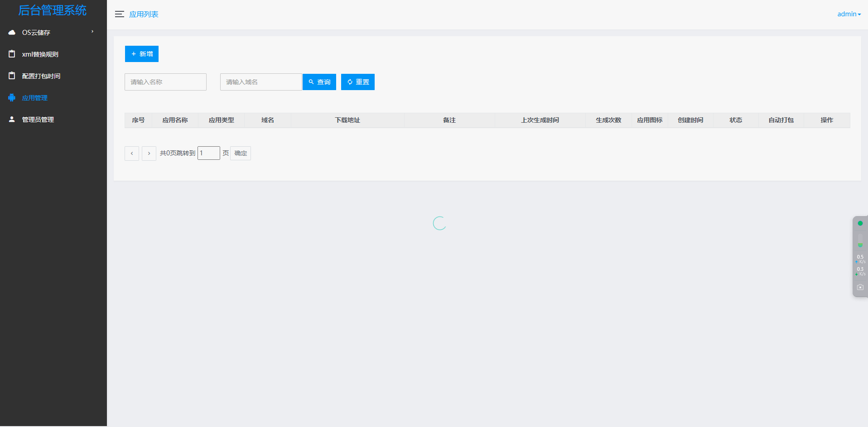Select the cloud icon for OS云储存
The image size is (868, 427).
11,32
